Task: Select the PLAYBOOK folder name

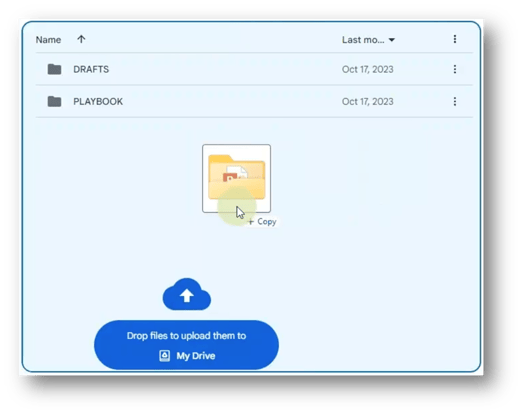Action: (98, 101)
